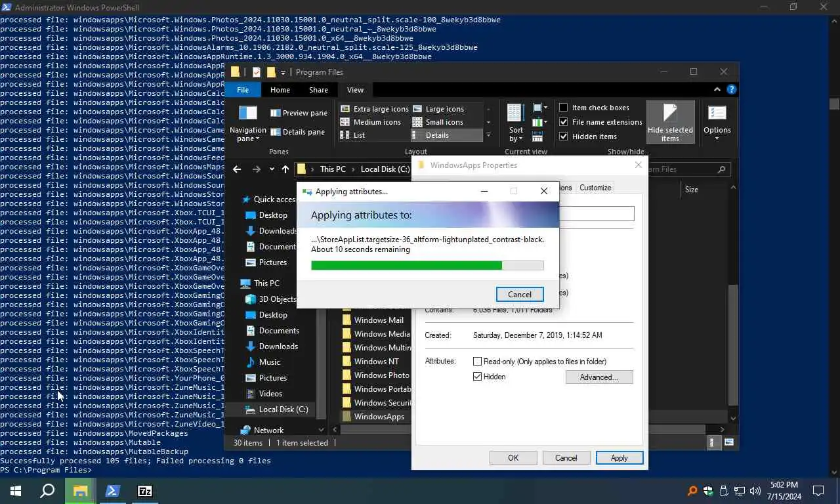Click OK in WindowsApps Properties
Screen dimensions: 840x504
click(x=513, y=458)
